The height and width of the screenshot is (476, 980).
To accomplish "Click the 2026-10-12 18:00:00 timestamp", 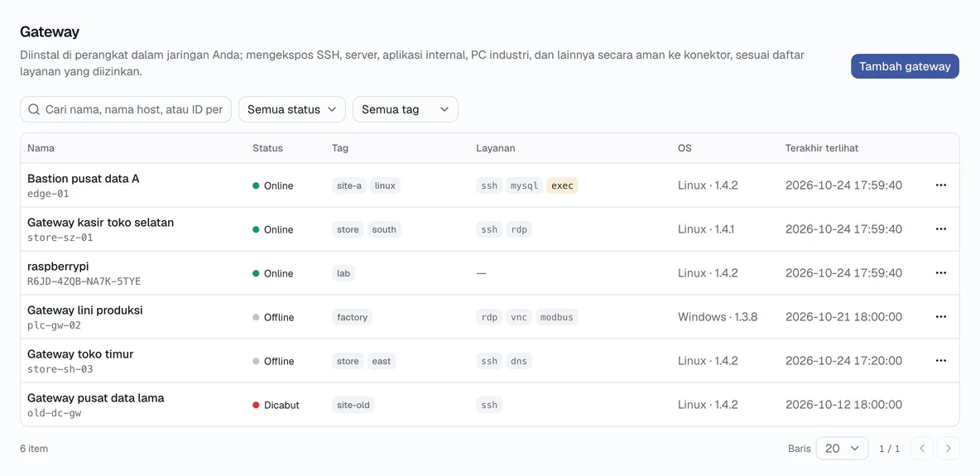I will coord(843,404).
